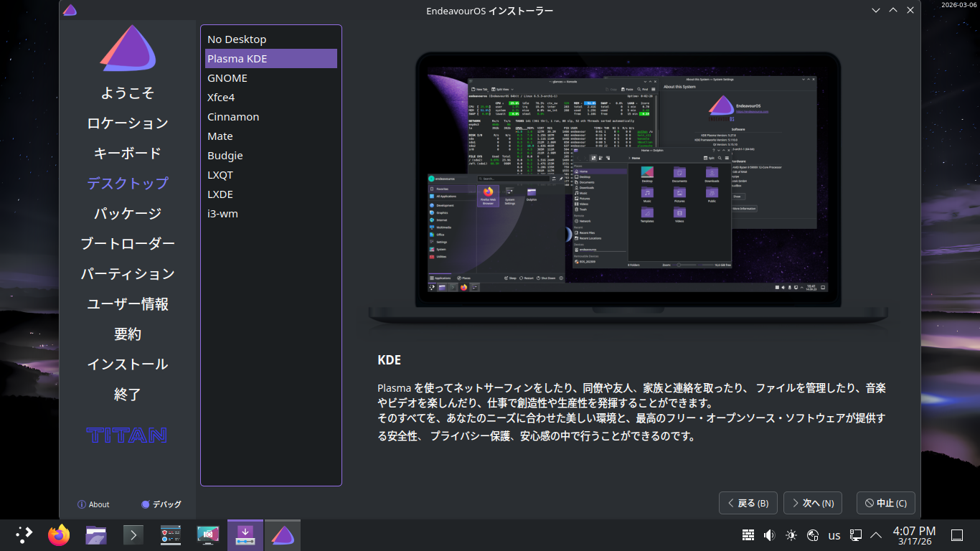Viewport: 980px width, 551px height.
Task: Go to the キーボード step
Action: (x=128, y=154)
